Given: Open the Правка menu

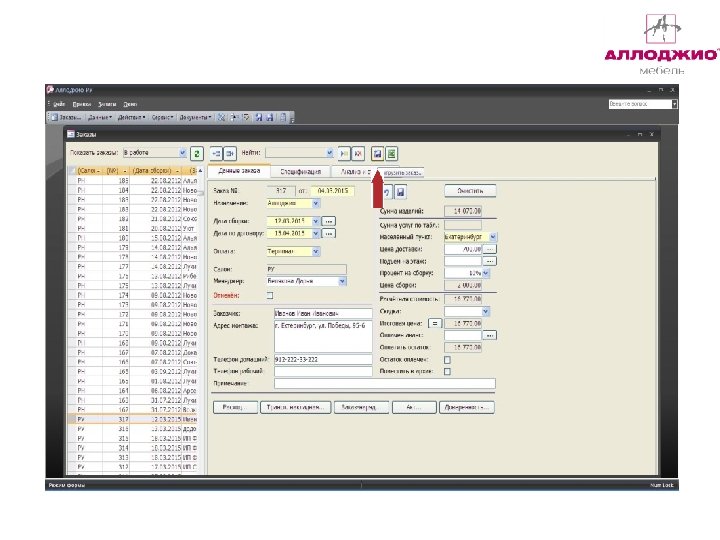Looking at the screenshot, I should [82, 104].
